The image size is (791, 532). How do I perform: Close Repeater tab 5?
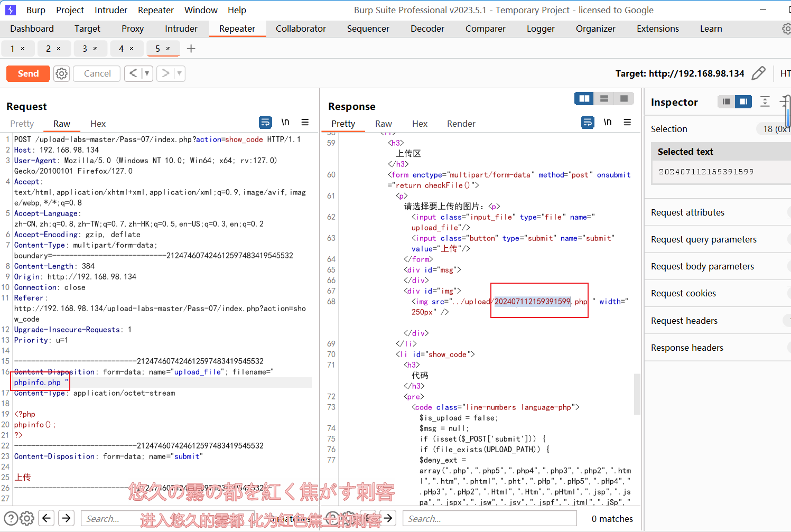point(168,49)
